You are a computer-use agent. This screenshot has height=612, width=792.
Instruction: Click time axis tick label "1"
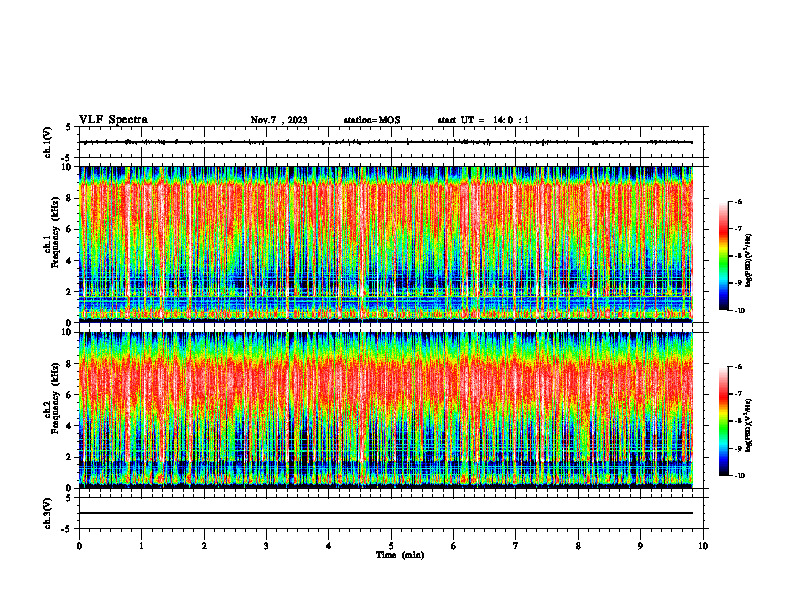[142, 546]
